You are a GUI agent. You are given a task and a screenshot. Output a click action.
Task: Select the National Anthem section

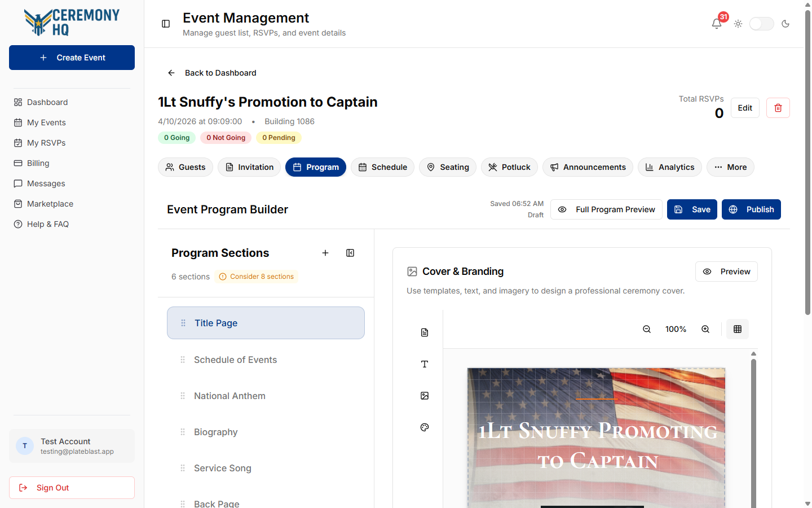click(x=266, y=396)
